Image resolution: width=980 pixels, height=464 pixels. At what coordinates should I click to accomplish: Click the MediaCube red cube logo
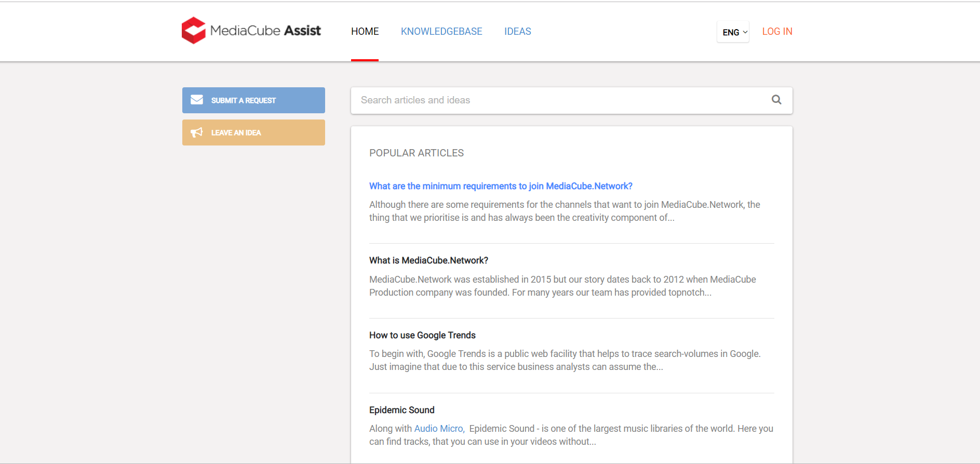click(194, 31)
